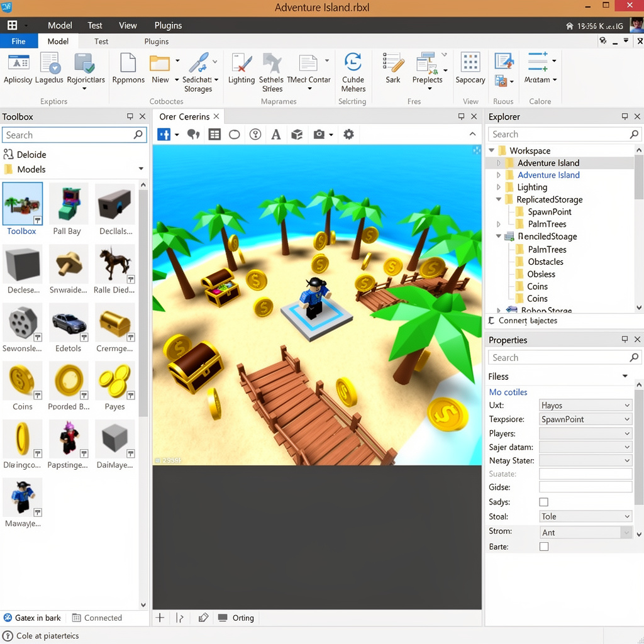Select the Coins model thumbnail in Toolbox

[22, 381]
